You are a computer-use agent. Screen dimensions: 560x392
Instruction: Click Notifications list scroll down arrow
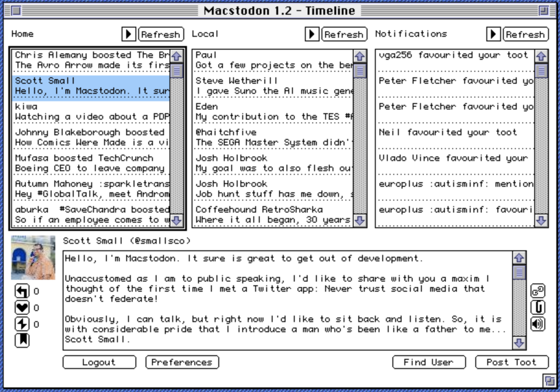[x=541, y=220]
